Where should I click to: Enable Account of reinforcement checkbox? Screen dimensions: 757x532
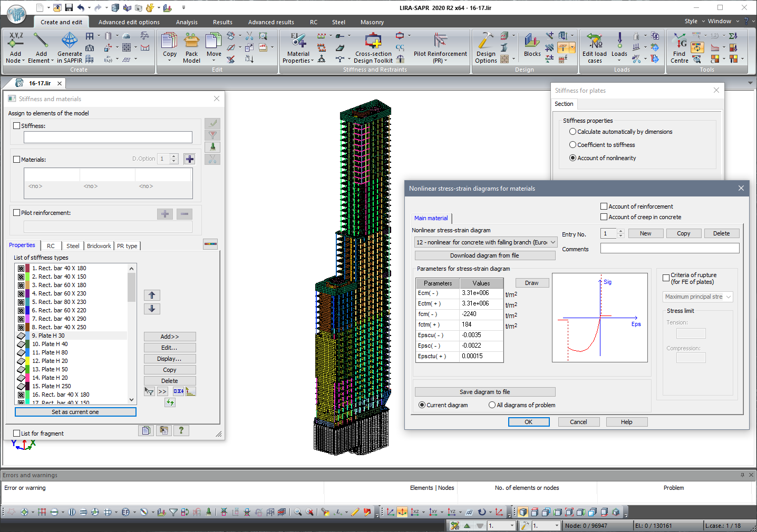pos(604,206)
